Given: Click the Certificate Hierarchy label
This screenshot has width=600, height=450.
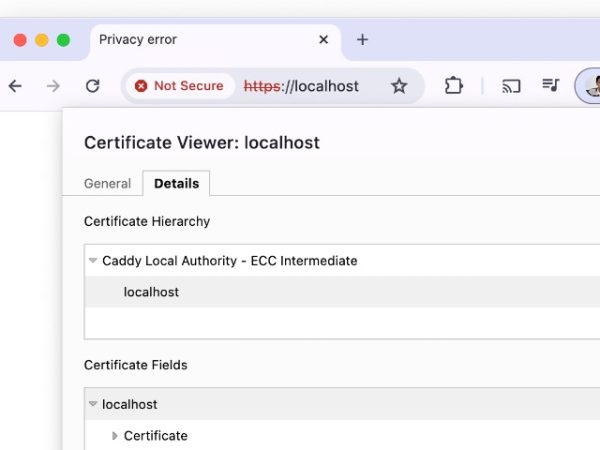Looking at the screenshot, I should click(147, 222).
